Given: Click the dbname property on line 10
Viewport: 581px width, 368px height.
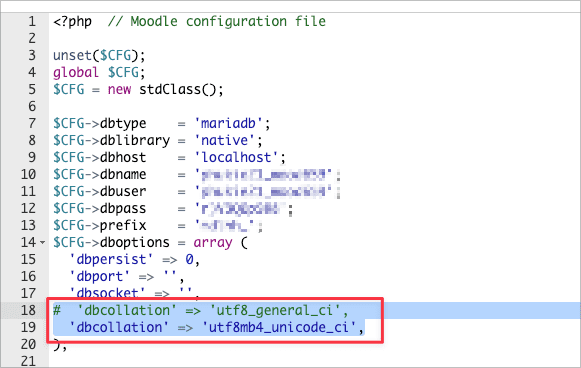Looking at the screenshot, I should tap(123, 175).
